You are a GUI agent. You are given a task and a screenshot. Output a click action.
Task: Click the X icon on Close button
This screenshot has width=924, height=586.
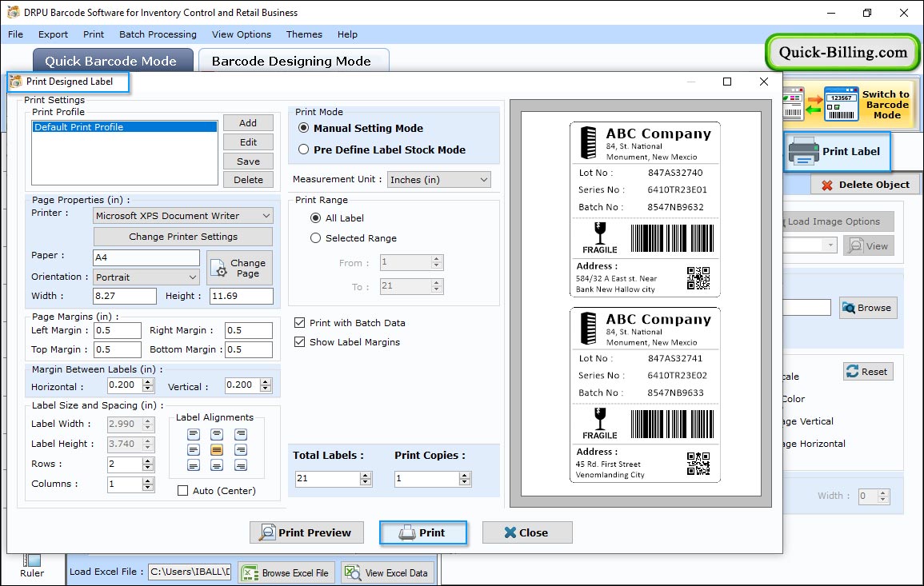click(510, 532)
